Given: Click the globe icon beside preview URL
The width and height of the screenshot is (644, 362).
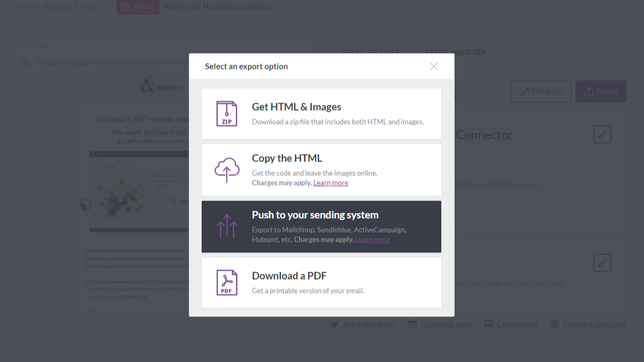Looking at the screenshot, I should click(25, 63).
